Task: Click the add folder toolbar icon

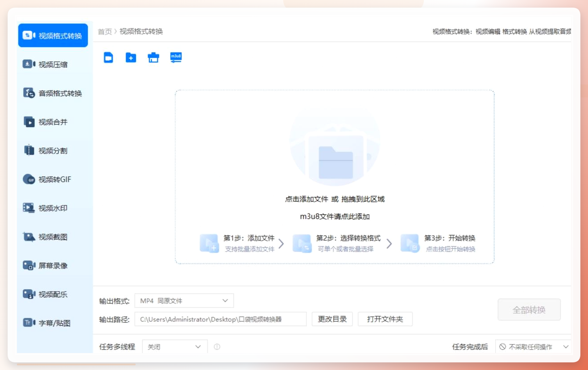Action: [x=131, y=58]
